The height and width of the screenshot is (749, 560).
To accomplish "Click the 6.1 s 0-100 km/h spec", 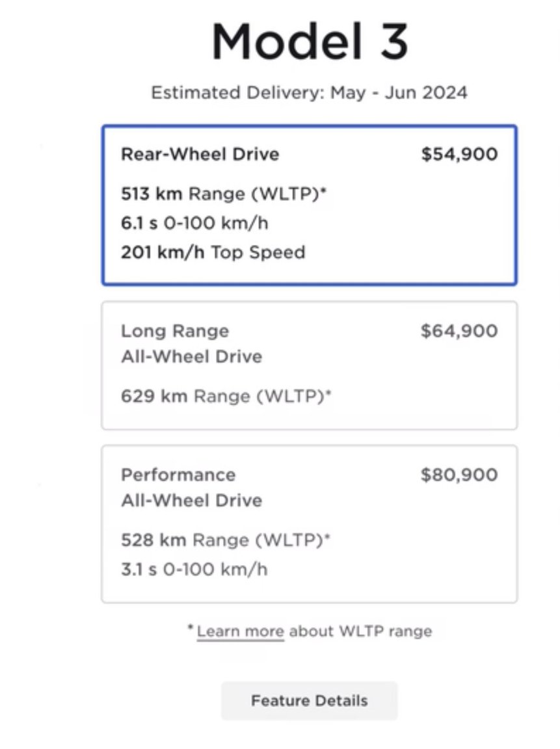I will click(x=194, y=223).
